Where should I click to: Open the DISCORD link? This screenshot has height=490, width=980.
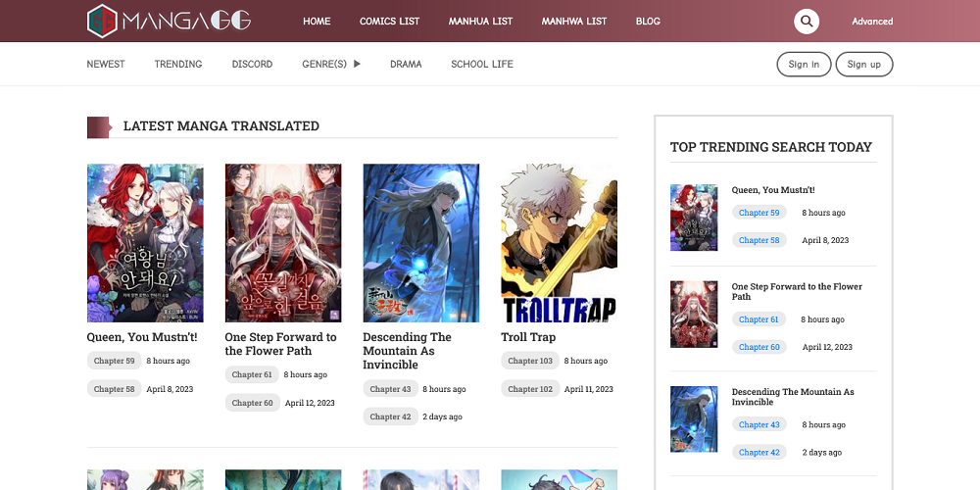point(252,64)
